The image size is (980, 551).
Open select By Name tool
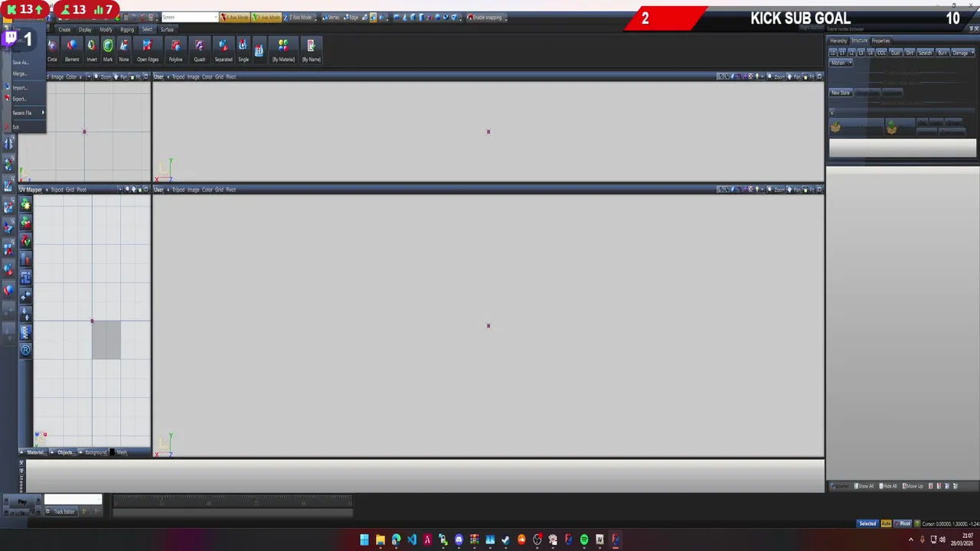click(x=311, y=51)
